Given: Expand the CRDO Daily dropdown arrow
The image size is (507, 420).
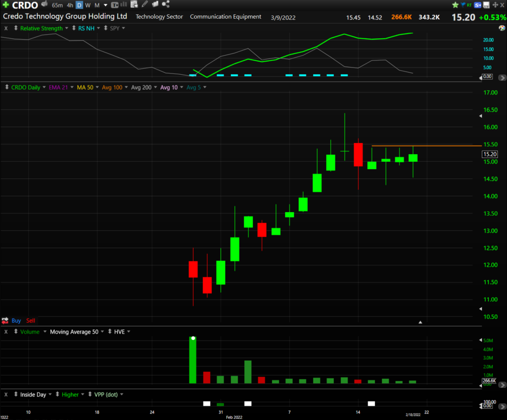Looking at the screenshot, I should 44,87.
